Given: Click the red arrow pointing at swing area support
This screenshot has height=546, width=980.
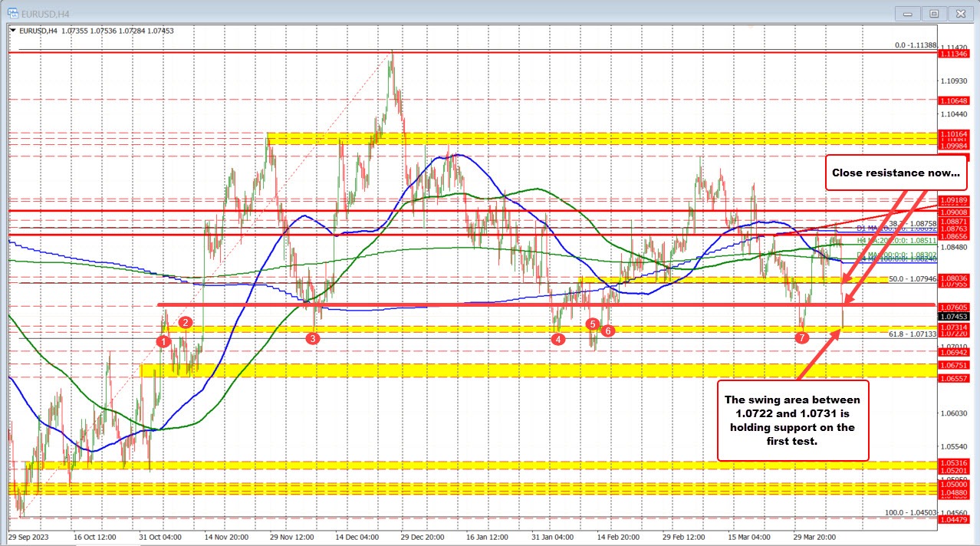Looking at the screenshot, I should (821, 353).
